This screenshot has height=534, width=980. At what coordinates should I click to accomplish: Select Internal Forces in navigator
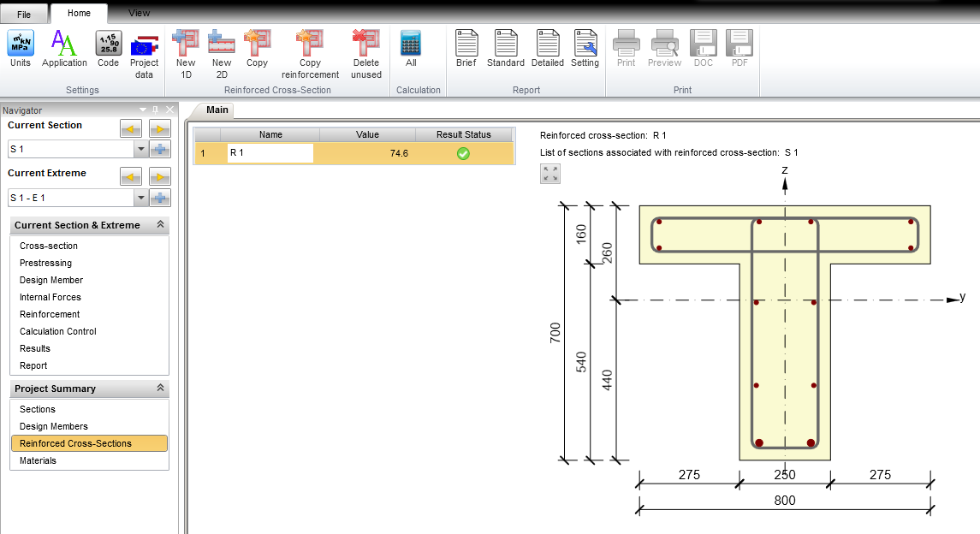(50, 297)
